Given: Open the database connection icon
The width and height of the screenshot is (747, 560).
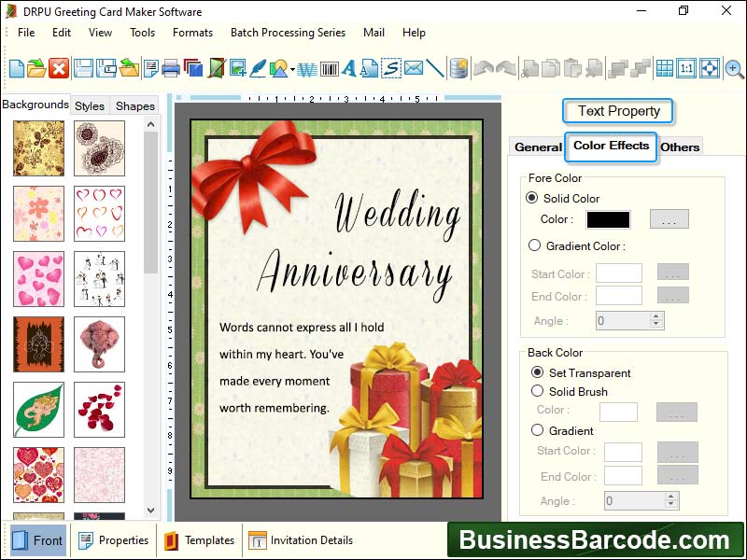Looking at the screenshot, I should (x=458, y=67).
